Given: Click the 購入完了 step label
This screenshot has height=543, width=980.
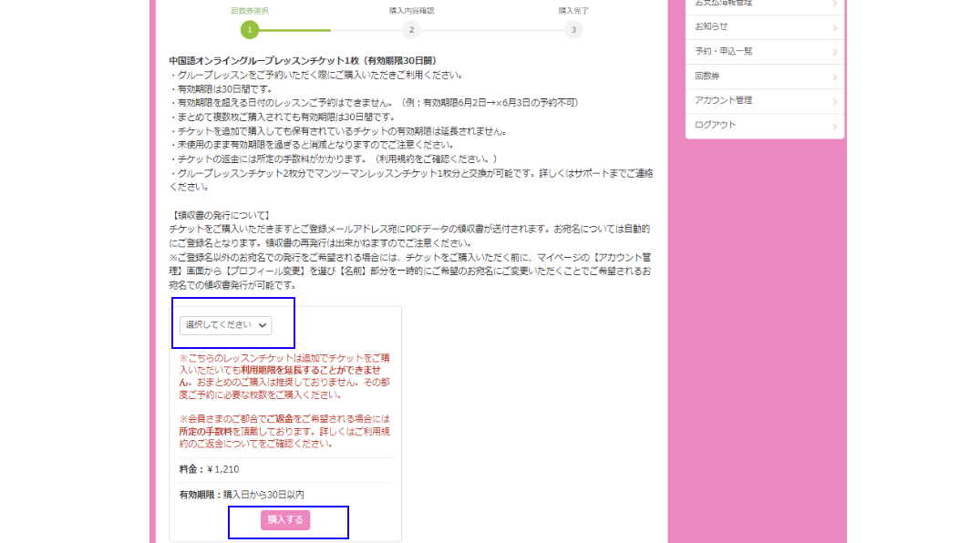Looking at the screenshot, I should (x=573, y=11).
